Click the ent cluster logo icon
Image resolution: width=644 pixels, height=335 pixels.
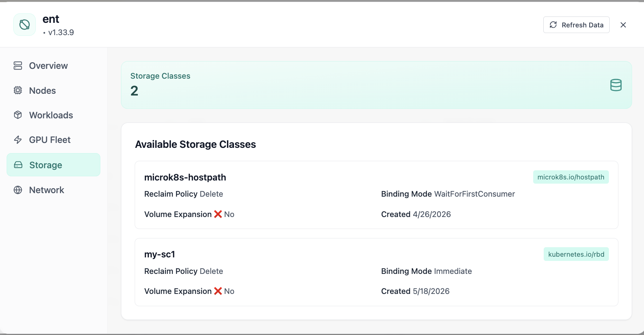(x=25, y=25)
